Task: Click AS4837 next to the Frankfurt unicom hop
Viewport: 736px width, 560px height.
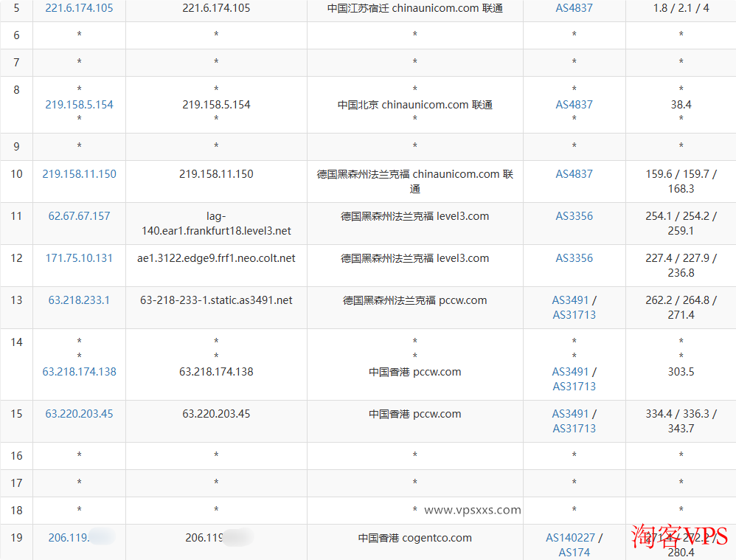Action: click(x=574, y=173)
